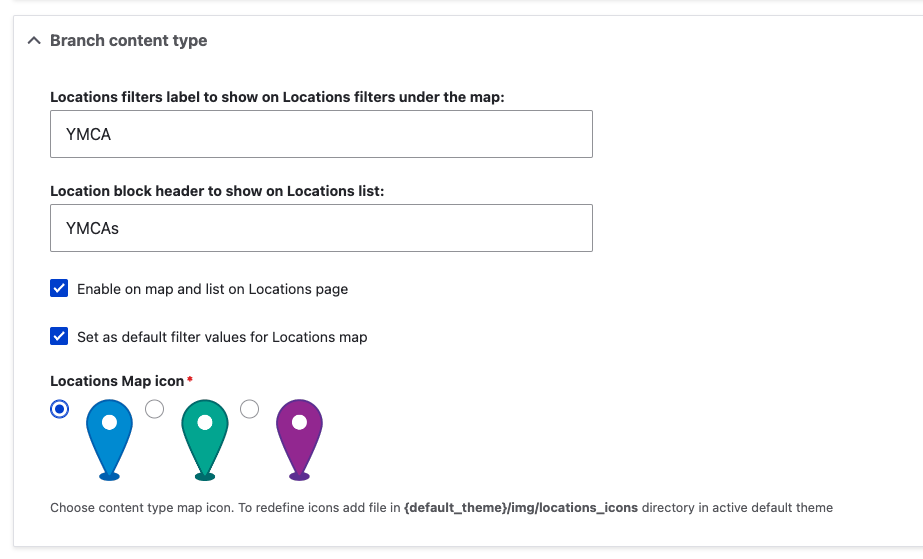Choose the radio button for the purple pin

tap(249, 409)
